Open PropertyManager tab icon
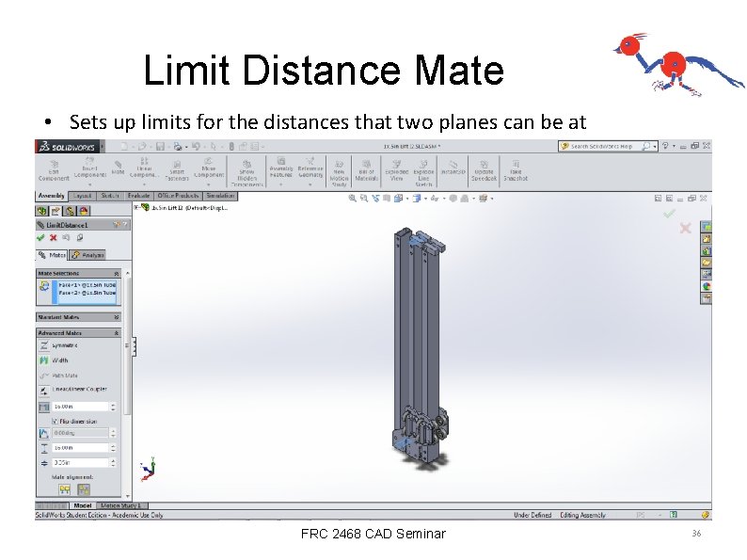Viewport: 747px width, 560px height. (x=56, y=211)
